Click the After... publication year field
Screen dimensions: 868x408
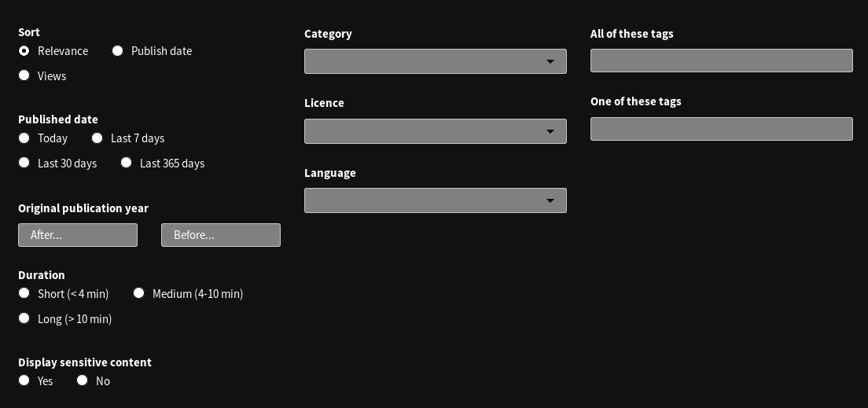tap(78, 235)
